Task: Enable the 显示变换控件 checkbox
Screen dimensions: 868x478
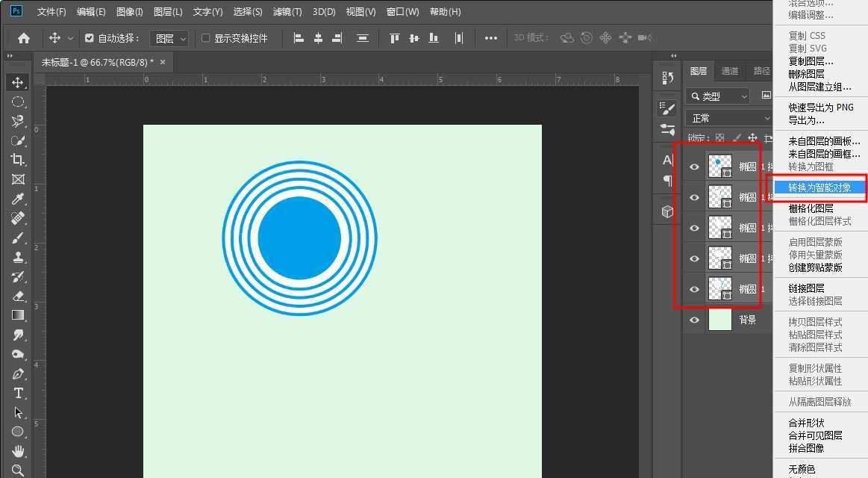Action: click(x=206, y=38)
